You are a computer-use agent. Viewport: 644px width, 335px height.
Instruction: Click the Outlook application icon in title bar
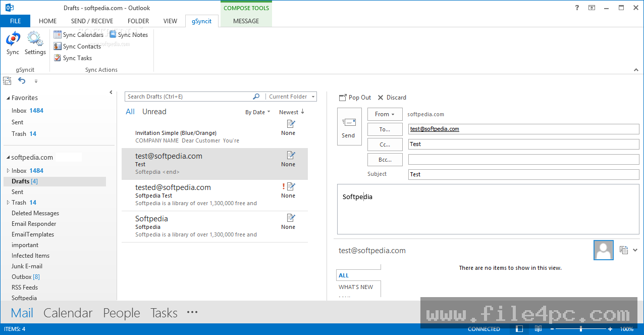(9, 8)
